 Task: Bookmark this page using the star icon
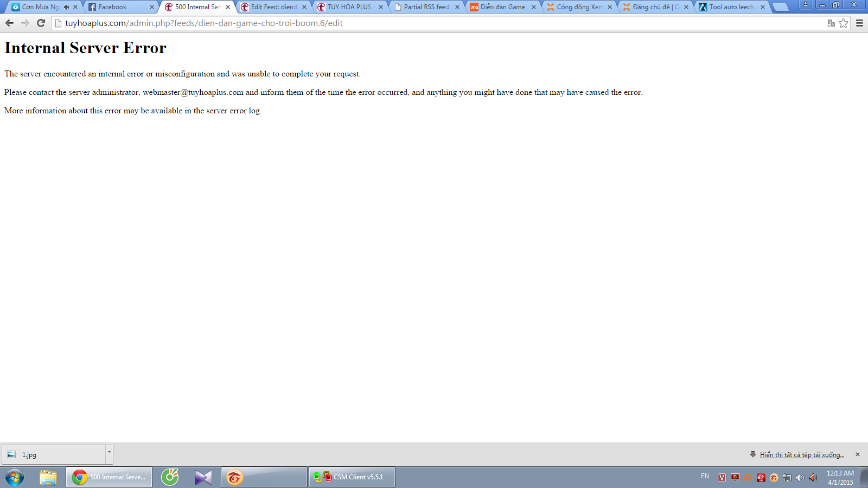(843, 23)
